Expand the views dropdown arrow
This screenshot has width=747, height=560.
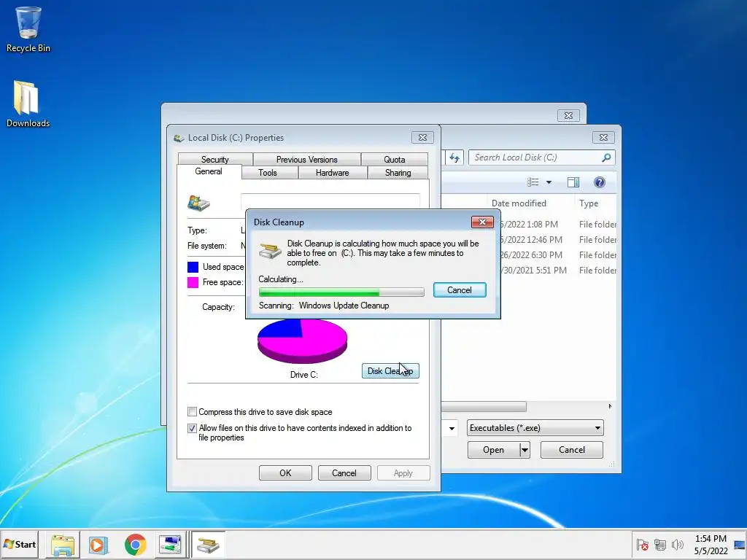coord(549,182)
